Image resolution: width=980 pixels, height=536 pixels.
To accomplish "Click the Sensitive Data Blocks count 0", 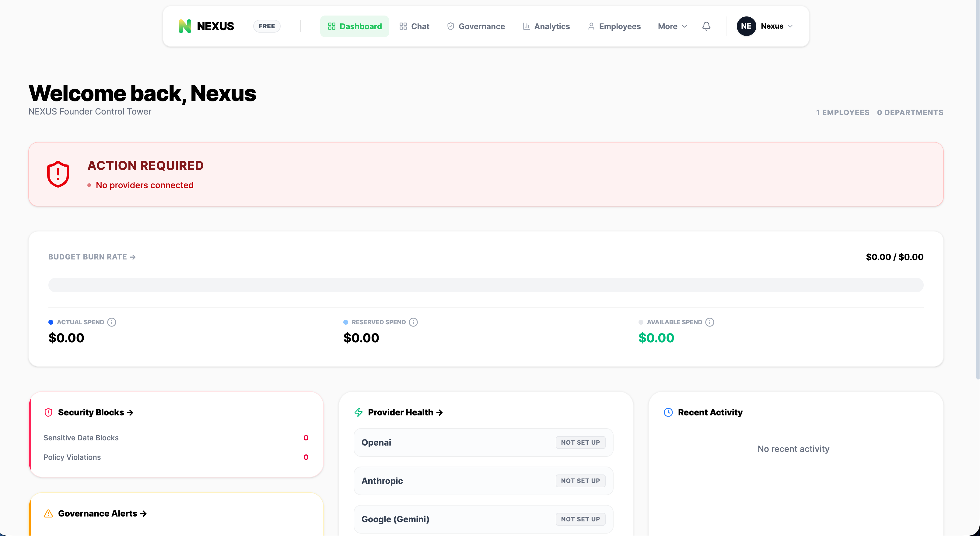I will pos(306,438).
